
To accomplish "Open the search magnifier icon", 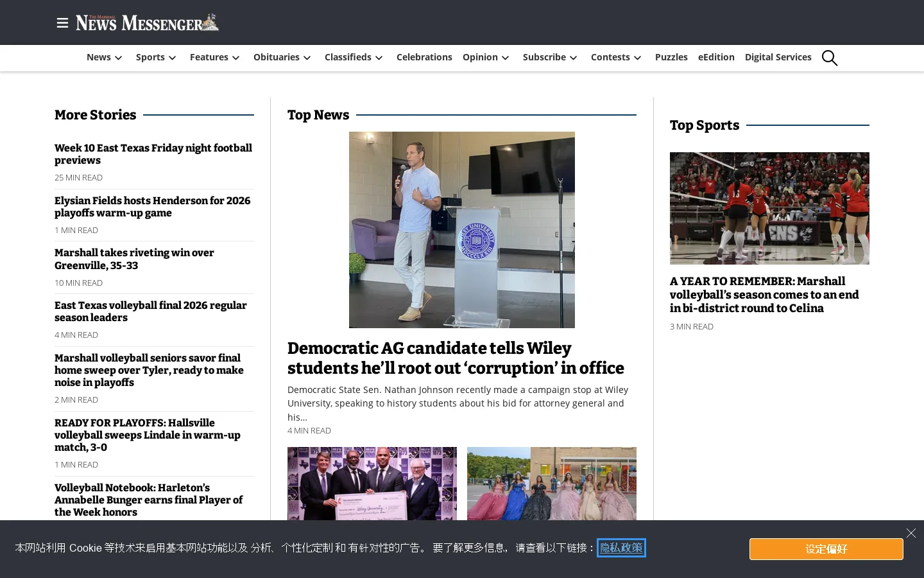I will tap(830, 58).
